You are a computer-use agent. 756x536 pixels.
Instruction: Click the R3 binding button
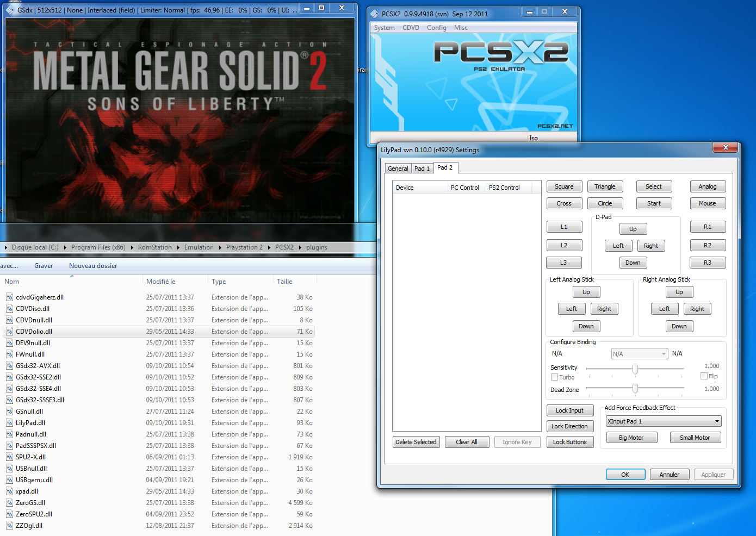[708, 263]
